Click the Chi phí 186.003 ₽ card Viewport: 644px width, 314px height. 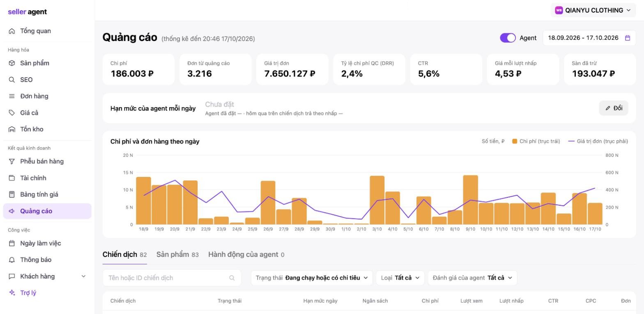(138, 69)
